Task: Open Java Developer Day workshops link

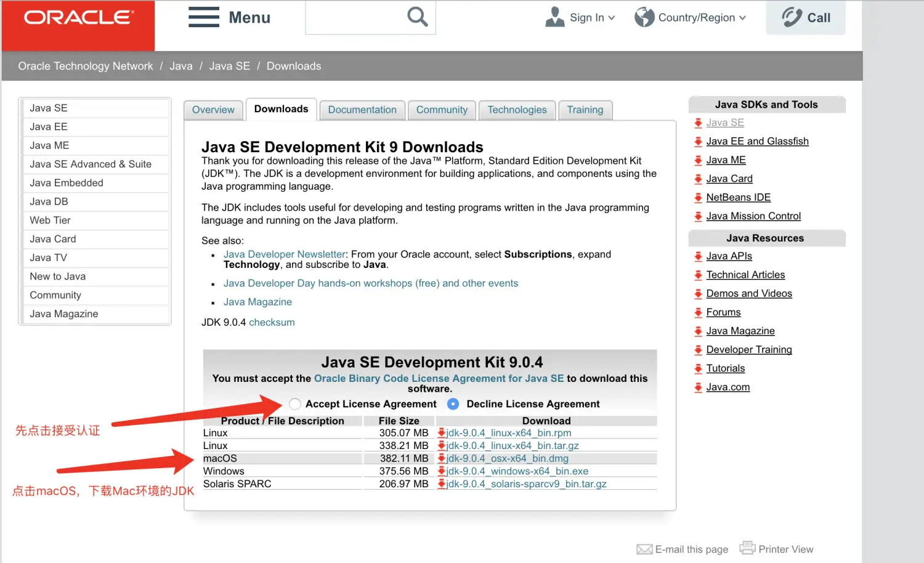Action: click(x=371, y=283)
